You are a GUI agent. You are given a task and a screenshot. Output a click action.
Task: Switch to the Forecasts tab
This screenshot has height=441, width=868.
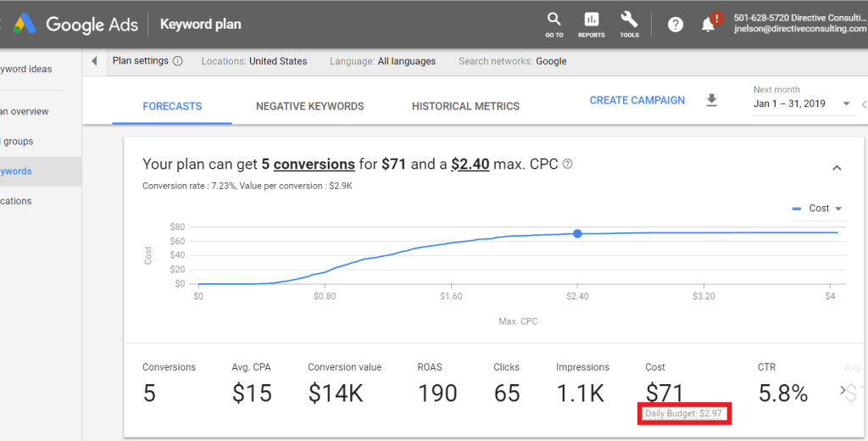tap(172, 106)
